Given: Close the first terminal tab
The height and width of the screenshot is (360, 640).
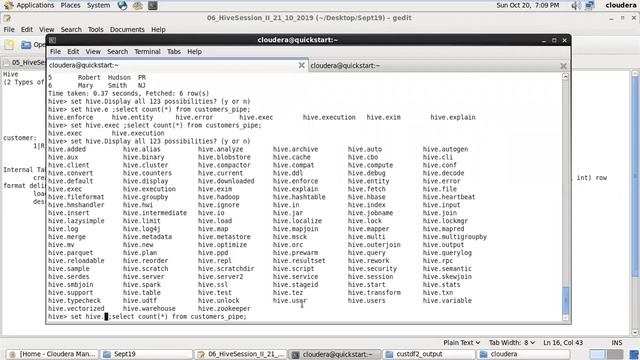Looking at the screenshot, I should tap(302, 65).
